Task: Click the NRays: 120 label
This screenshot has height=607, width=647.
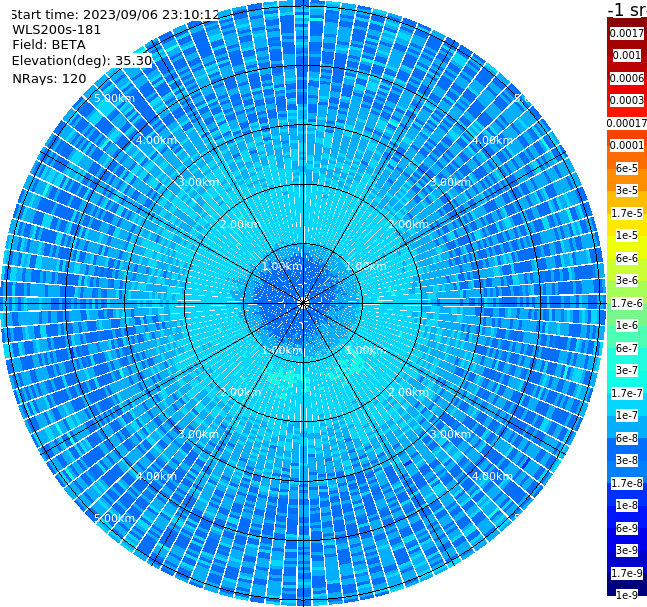Action: coord(49,78)
